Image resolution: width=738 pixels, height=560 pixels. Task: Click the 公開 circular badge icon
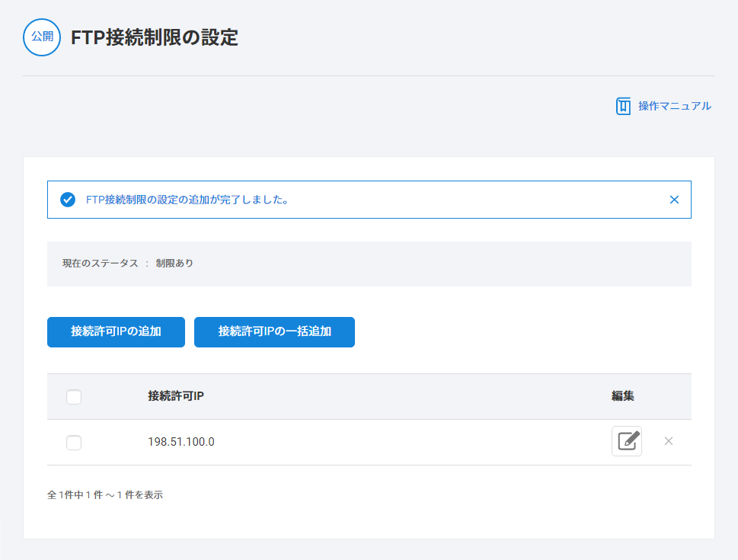pos(42,37)
